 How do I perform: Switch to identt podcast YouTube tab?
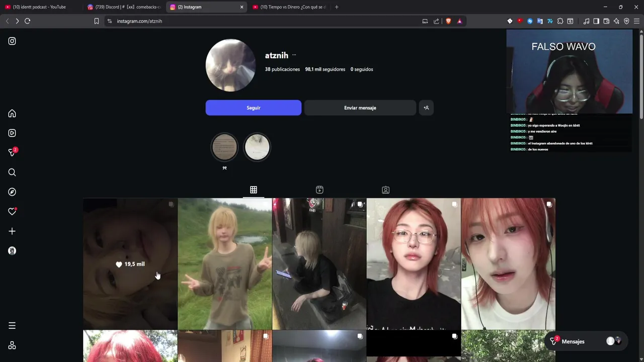40,7
